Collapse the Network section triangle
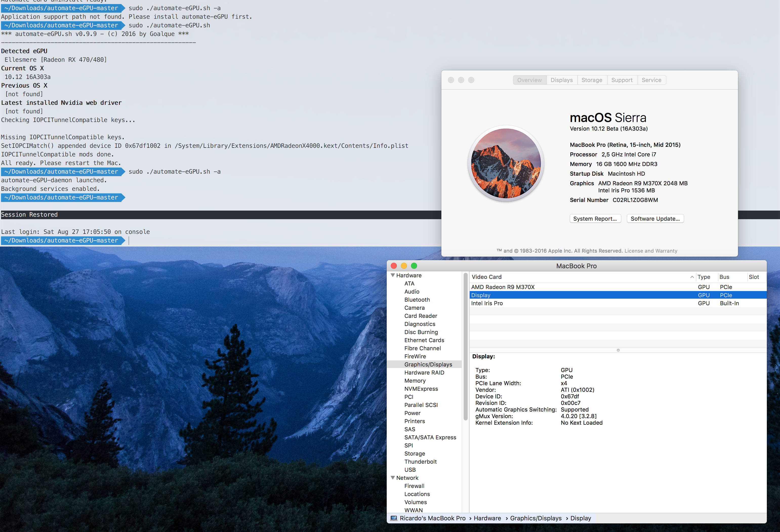The height and width of the screenshot is (532, 780). click(x=393, y=478)
